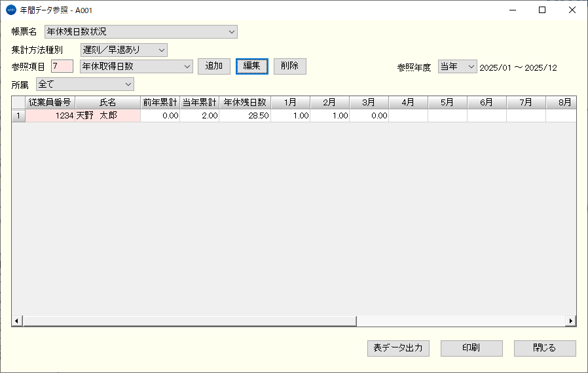Click the 3月 column header

pos(369,102)
